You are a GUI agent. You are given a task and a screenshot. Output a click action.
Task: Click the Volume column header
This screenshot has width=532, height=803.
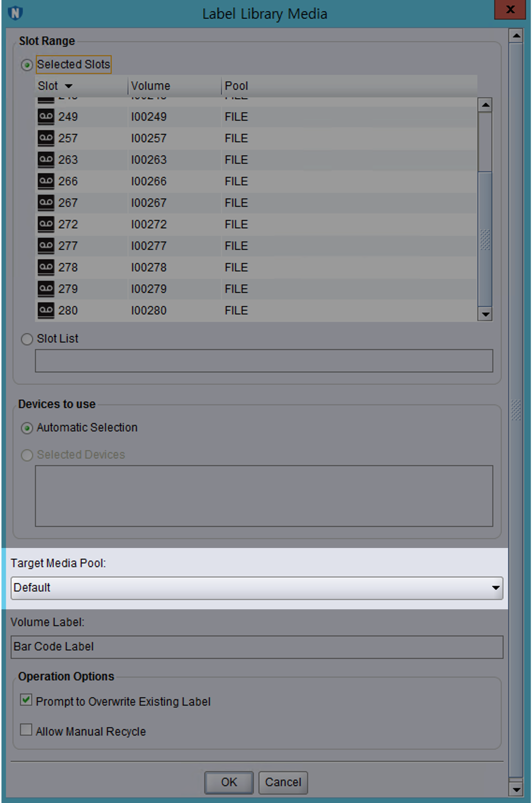coord(151,86)
